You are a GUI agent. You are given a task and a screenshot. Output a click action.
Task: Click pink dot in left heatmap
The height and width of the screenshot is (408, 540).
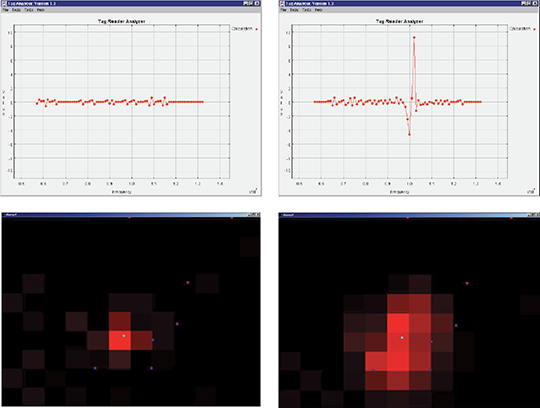(188, 283)
